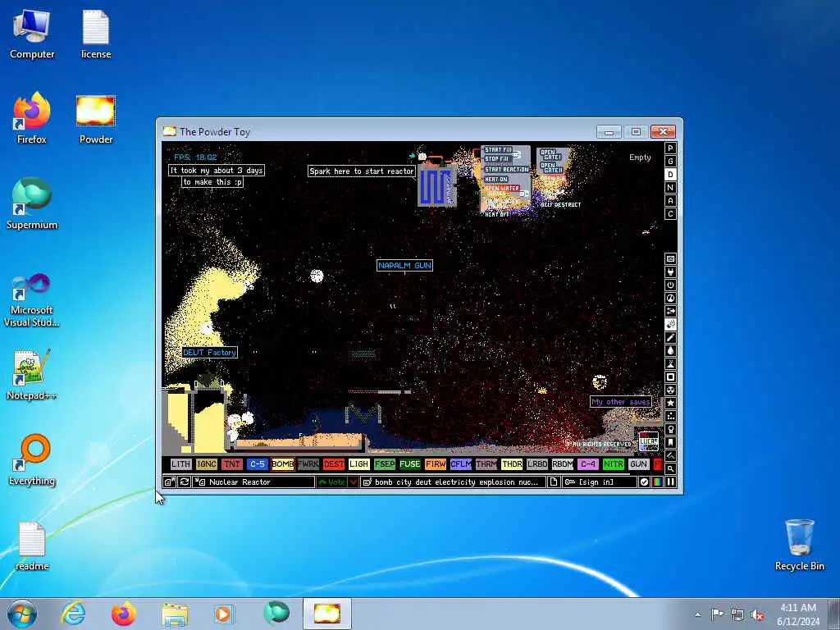Open the save browser icon

169,482
